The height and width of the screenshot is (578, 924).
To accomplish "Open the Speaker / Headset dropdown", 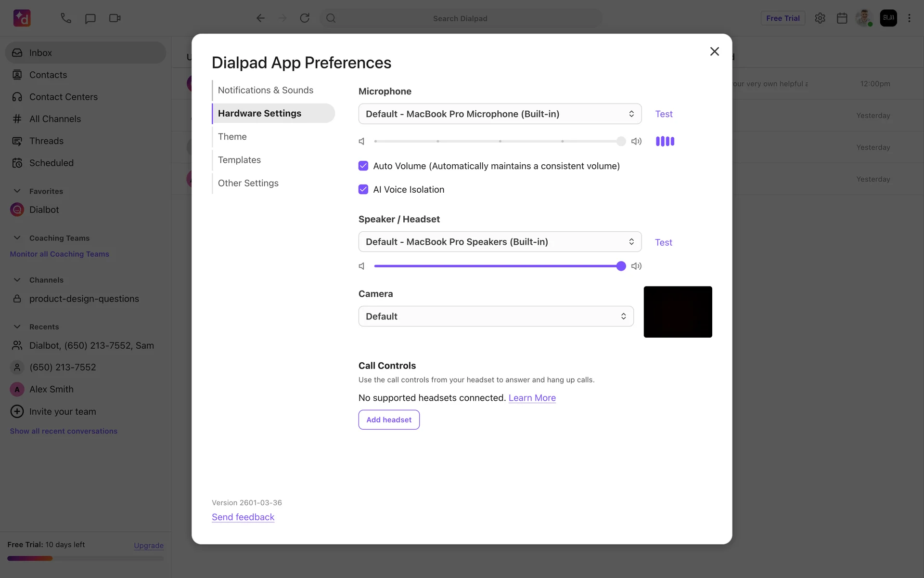I will 500,242.
